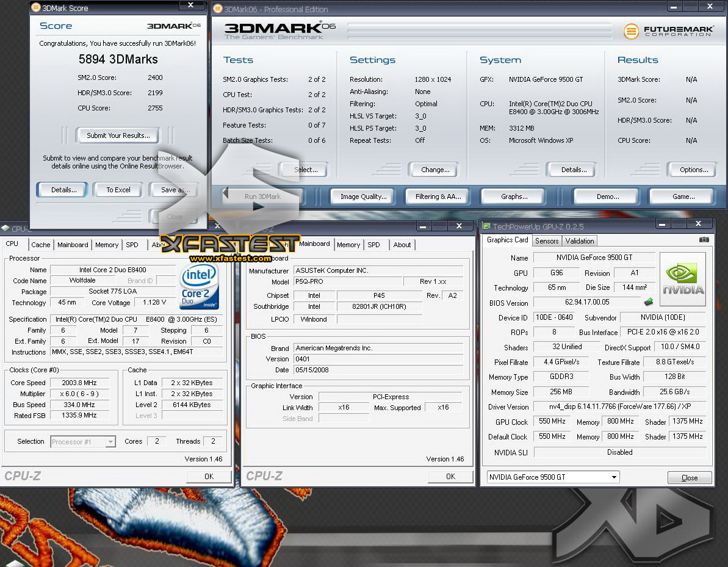Click Run 3DMark button
Screen dimensions: 728x567
pyautogui.click(x=262, y=197)
